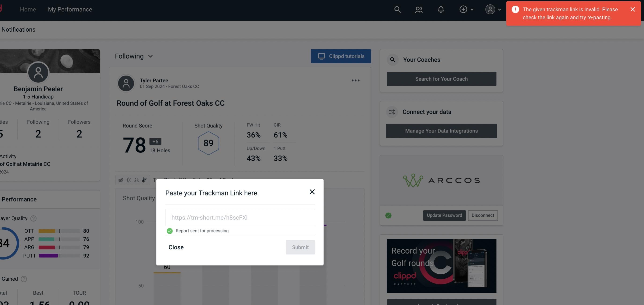Viewport: 644px width, 305px height.
Task: Click the people/community icon in navbar
Action: tap(418, 9)
